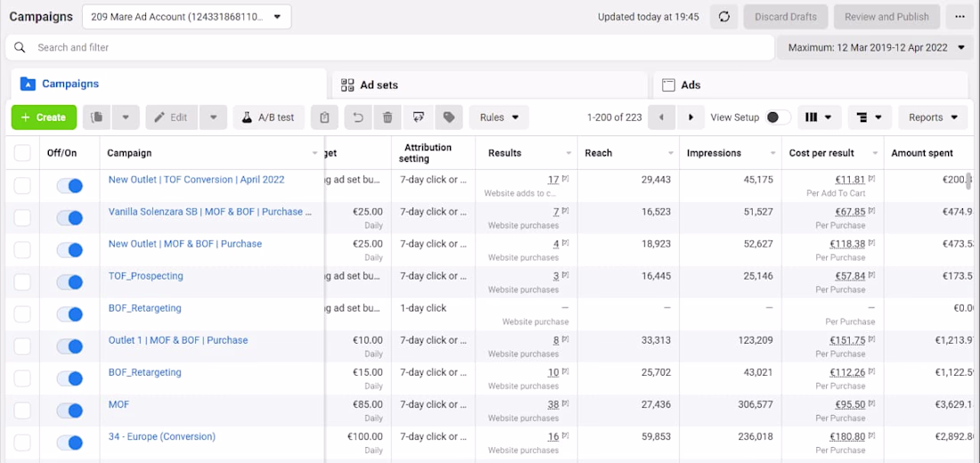Click the Discard Drafts button
980x463 pixels.
pos(786,17)
